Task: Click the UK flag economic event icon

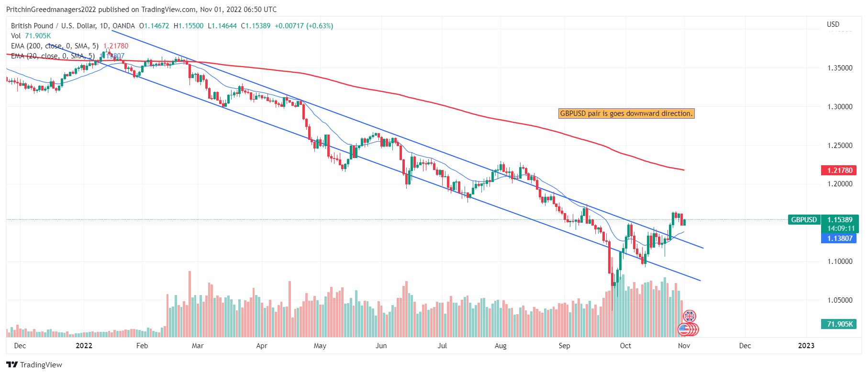Action: [x=689, y=316]
